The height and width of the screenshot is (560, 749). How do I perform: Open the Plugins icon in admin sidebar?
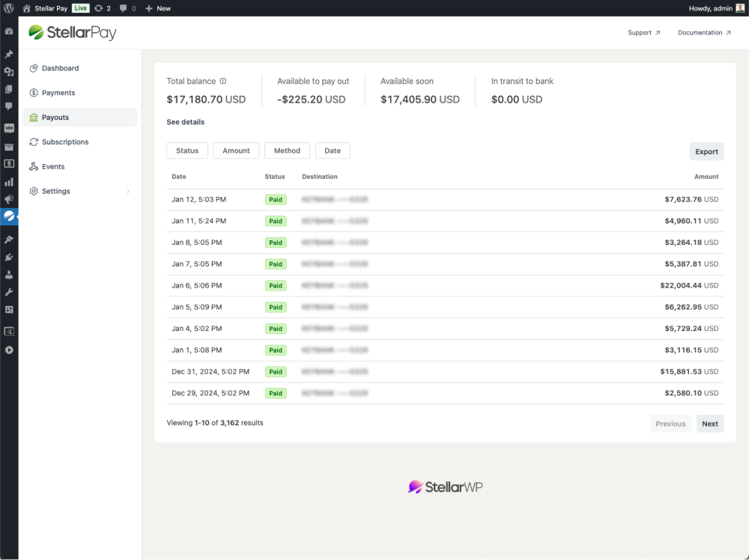tap(9, 258)
